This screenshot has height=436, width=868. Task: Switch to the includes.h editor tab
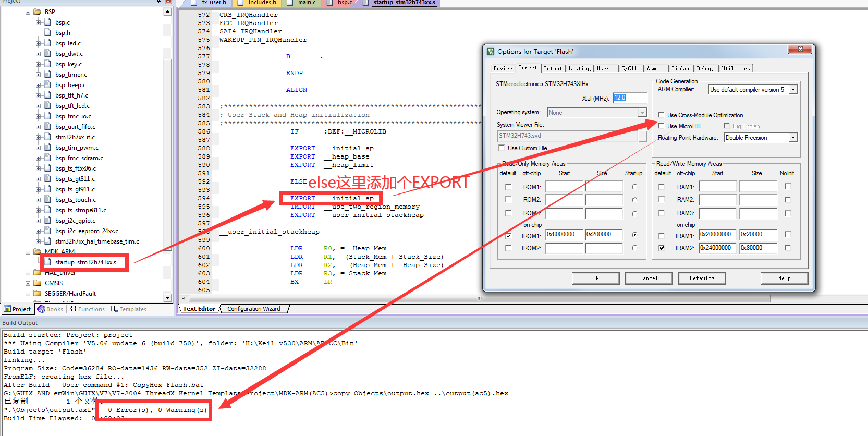(262, 3)
